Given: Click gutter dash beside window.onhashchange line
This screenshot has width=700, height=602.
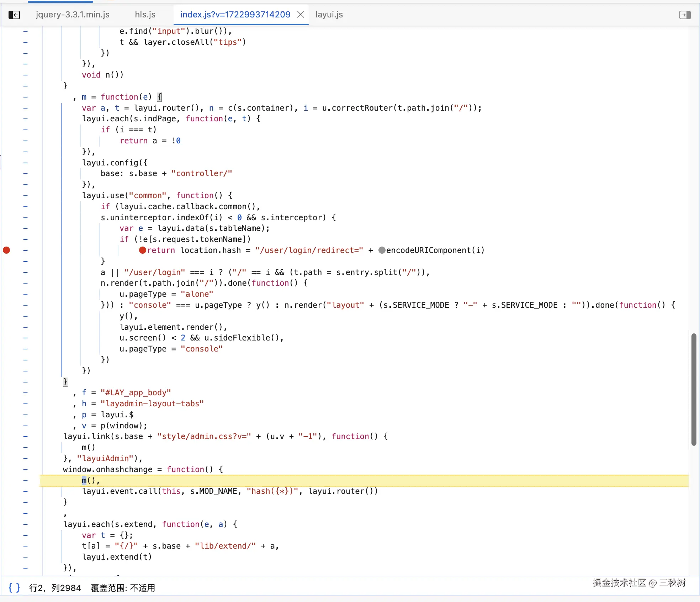Looking at the screenshot, I should point(25,469).
